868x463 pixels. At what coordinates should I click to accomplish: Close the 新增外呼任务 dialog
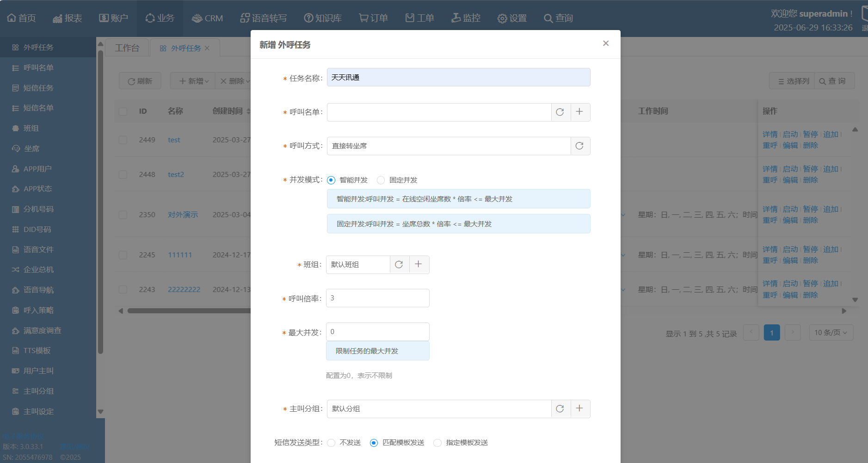coord(606,43)
